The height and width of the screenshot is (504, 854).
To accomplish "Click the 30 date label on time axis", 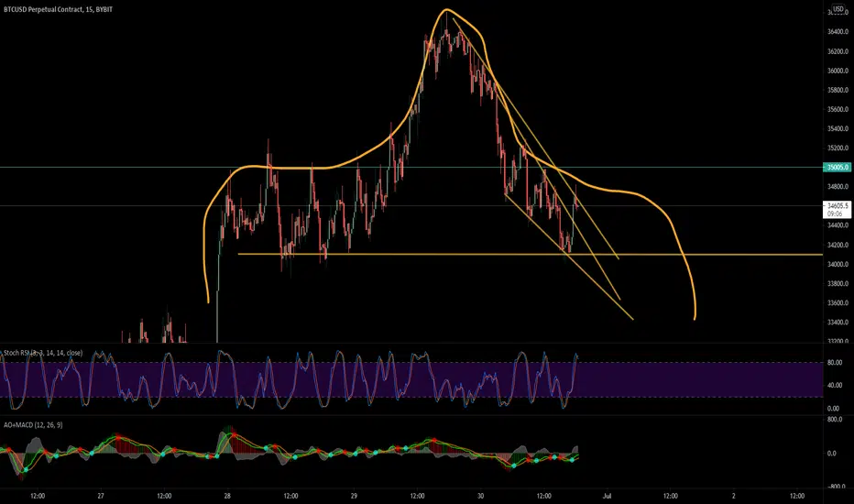I will (480, 496).
